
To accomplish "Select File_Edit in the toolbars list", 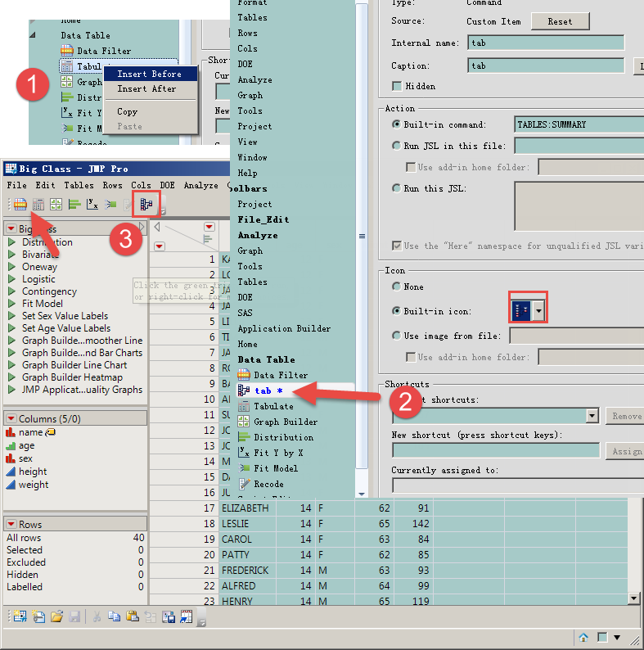I will [263, 219].
